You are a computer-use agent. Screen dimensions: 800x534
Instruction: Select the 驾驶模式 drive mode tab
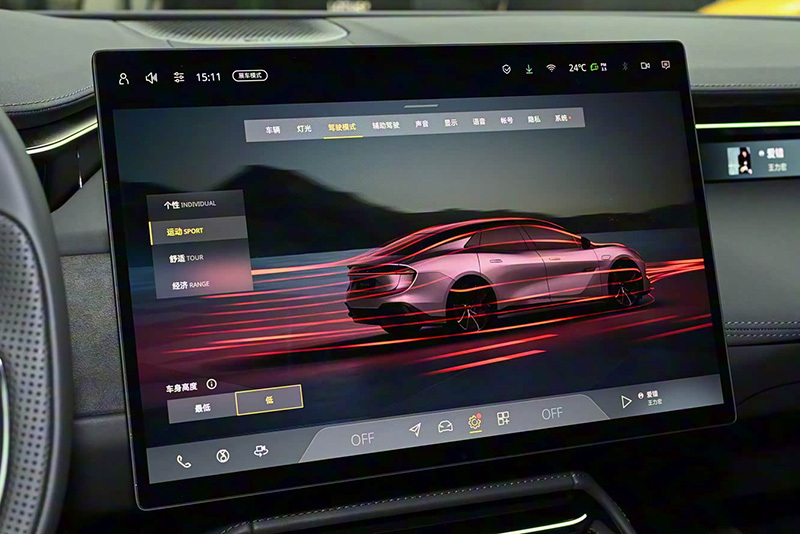click(342, 127)
